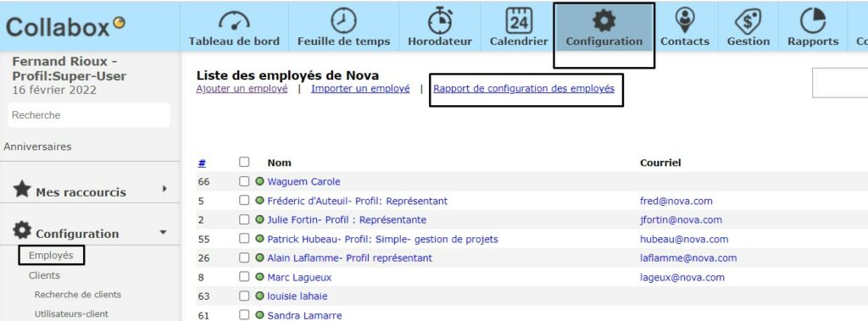Click green status dot for louisie lahaie

[x=259, y=296]
